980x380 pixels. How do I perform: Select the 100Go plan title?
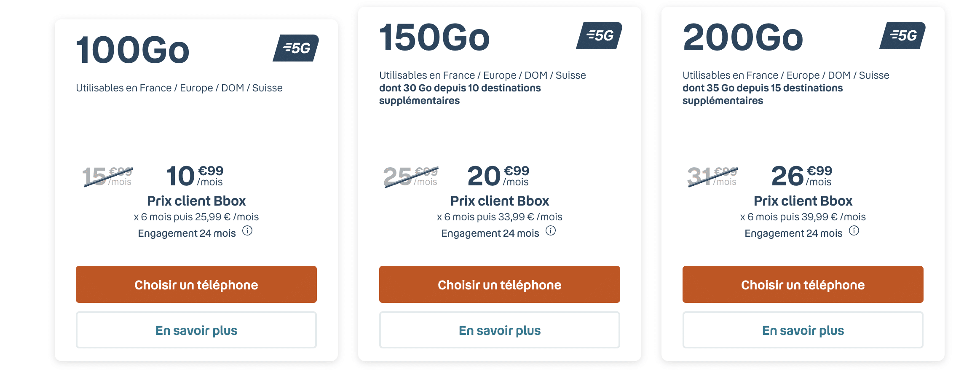coord(133,50)
